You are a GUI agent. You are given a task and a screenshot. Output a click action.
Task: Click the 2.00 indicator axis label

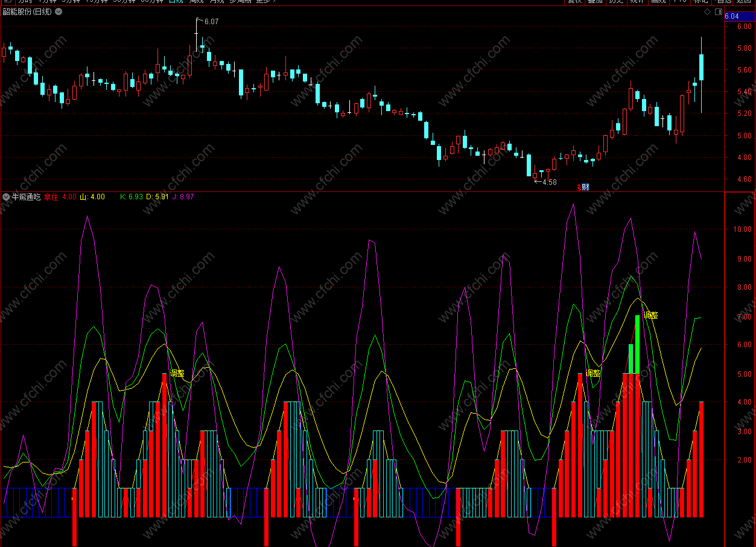pos(744,460)
